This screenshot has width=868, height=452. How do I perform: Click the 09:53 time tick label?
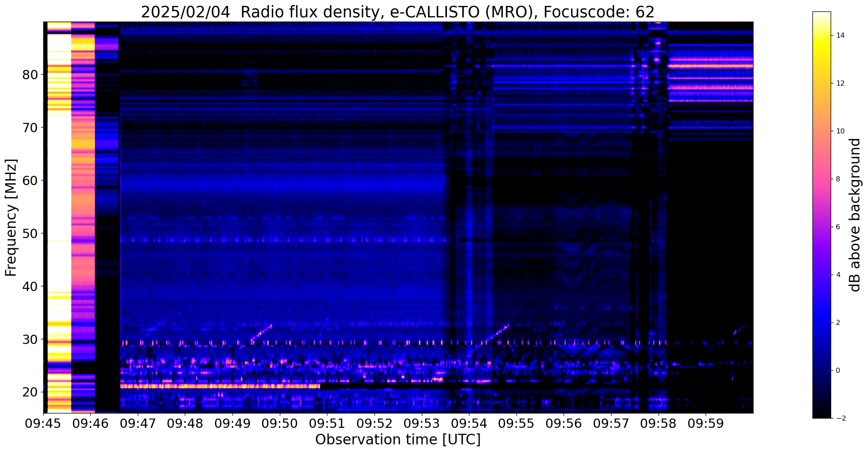point(421,423)
